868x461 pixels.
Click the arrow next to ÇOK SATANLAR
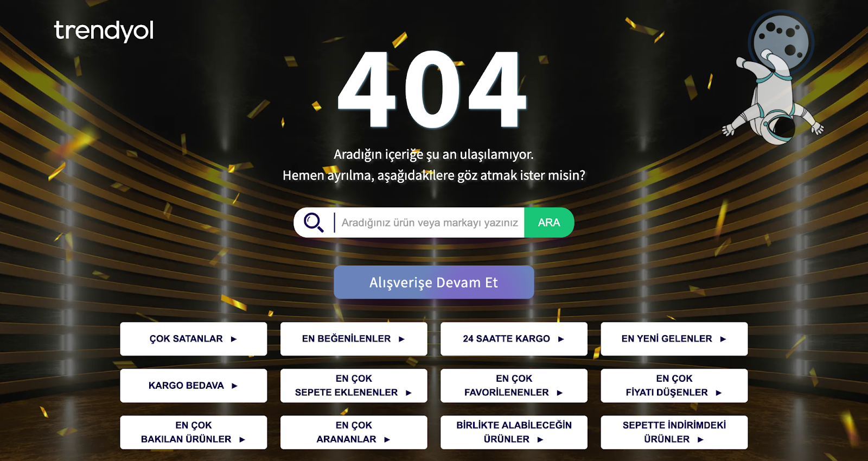[x=234, y=339]
